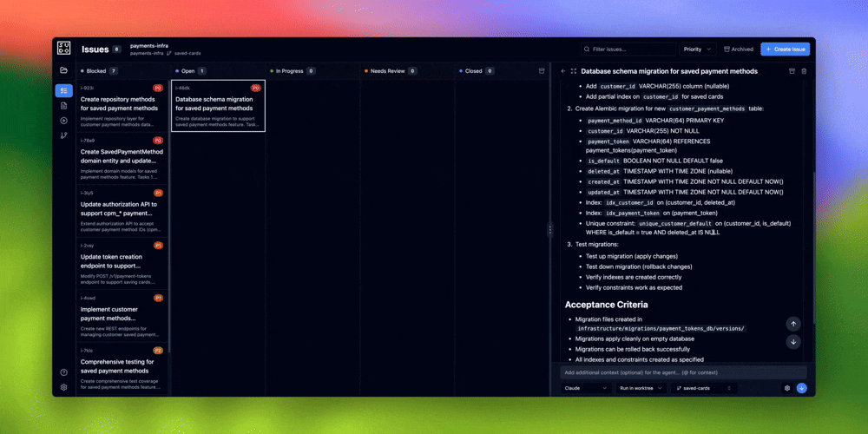The image size is (868, 434).
Task: Click the search icon in filter box
Action: (587, 49)
